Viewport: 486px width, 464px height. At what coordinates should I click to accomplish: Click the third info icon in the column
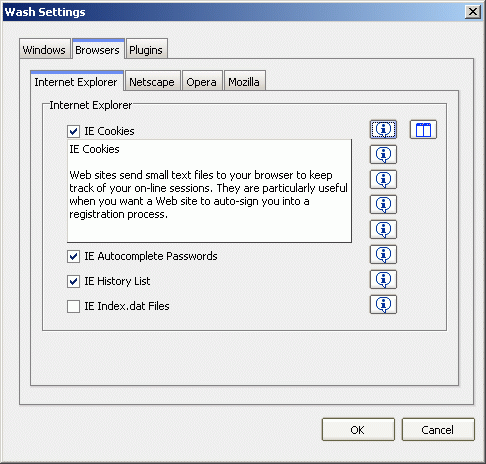(x=383, y=179)
